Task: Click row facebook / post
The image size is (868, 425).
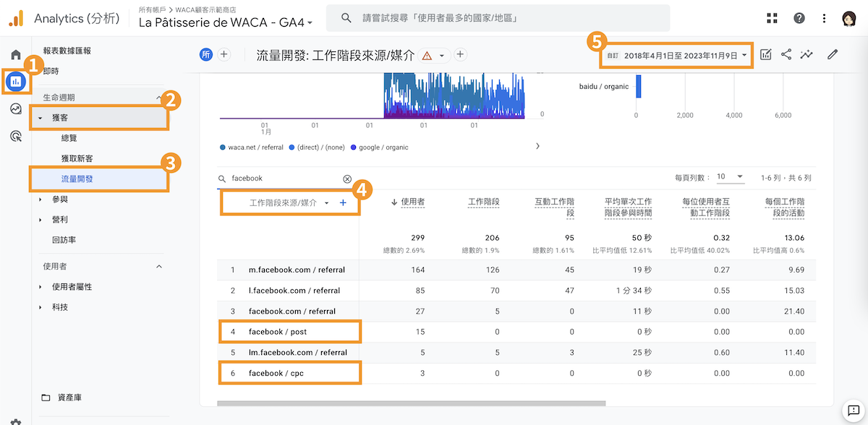Action: click(x=516, y=332)
